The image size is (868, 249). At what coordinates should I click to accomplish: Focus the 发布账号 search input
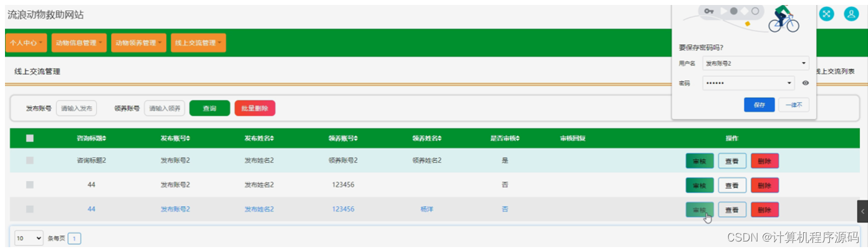click(77, 108)
